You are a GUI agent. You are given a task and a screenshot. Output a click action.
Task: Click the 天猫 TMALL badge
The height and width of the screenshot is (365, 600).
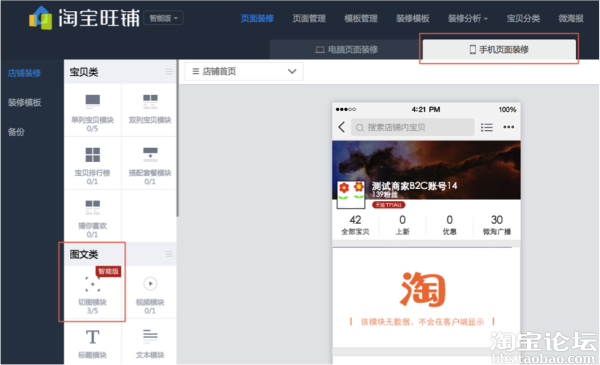click(x=388, y=205)
